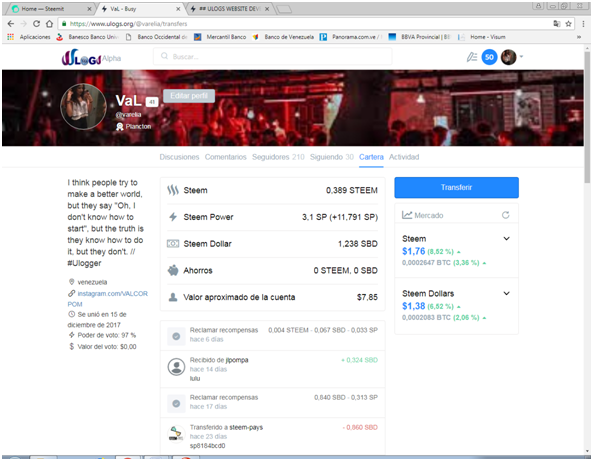Image resolution: width=593 pixels, height=461 pixels.
Task: Open the user avatar dropdown menu
Action: click(512, 57)
